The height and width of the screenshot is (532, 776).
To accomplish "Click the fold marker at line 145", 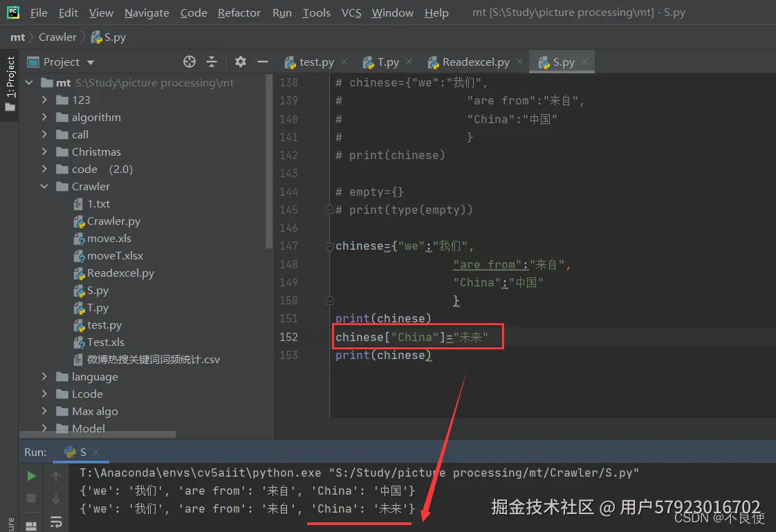I will [x=330, y=210].
